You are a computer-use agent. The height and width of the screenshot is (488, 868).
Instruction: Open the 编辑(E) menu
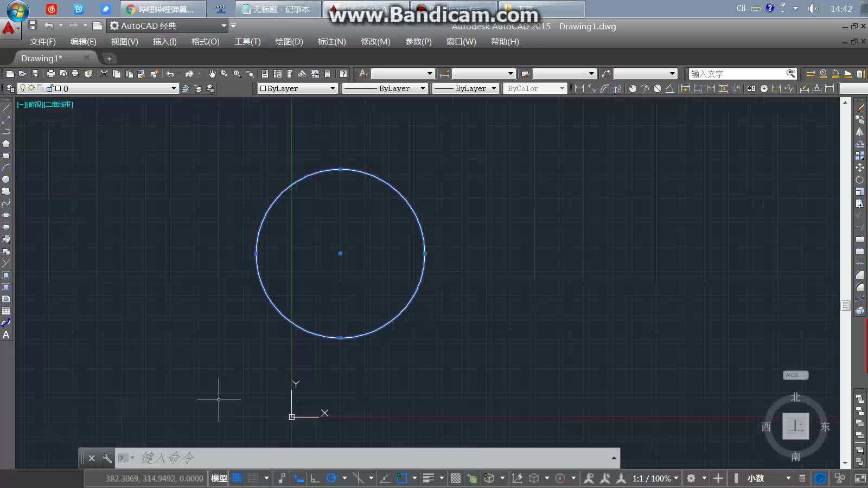[x=84, y=42]
